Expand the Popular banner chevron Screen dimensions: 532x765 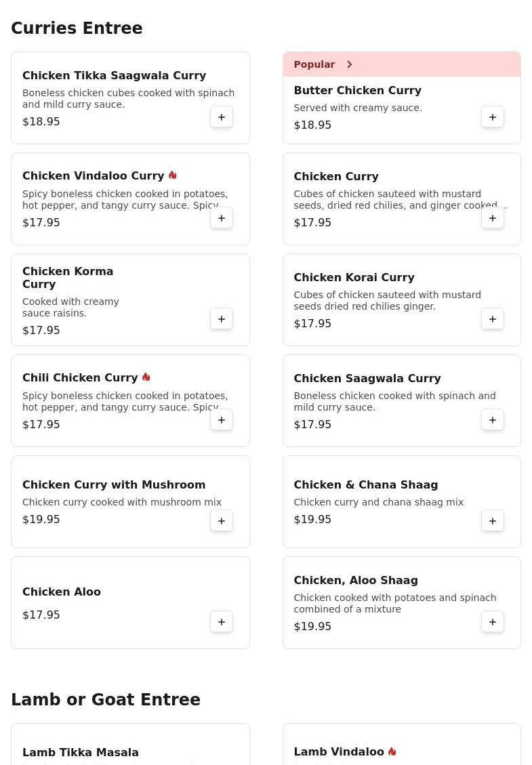click(x=350, y=64)
